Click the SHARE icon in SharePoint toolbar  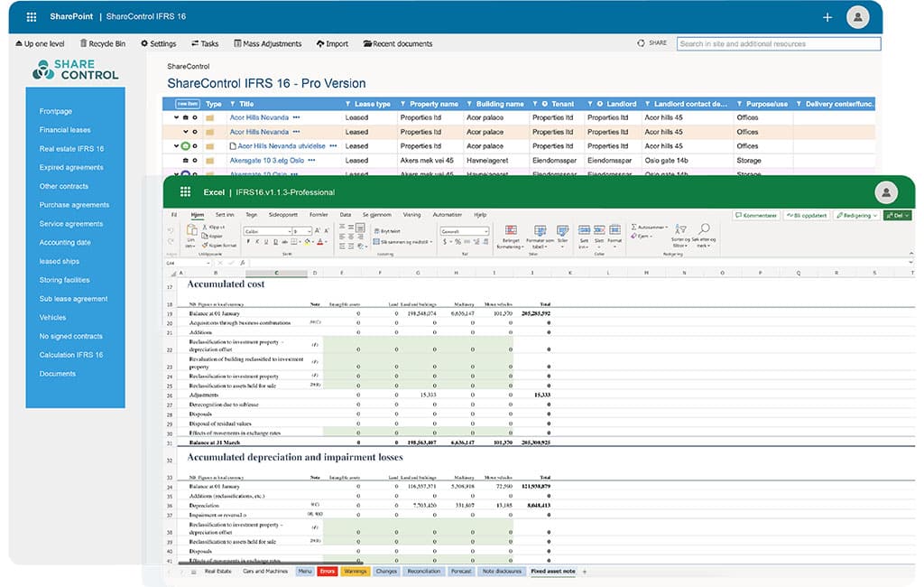click(x=642, y=43)
